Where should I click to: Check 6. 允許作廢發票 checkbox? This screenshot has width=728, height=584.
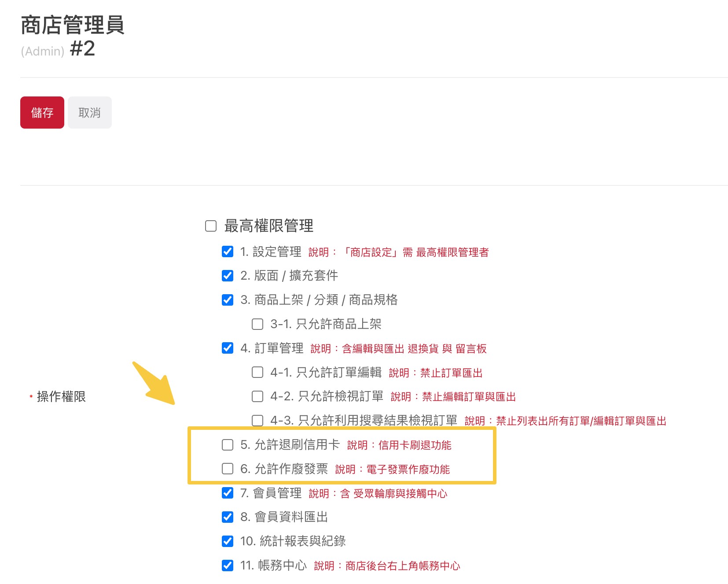tap(228, 469)
